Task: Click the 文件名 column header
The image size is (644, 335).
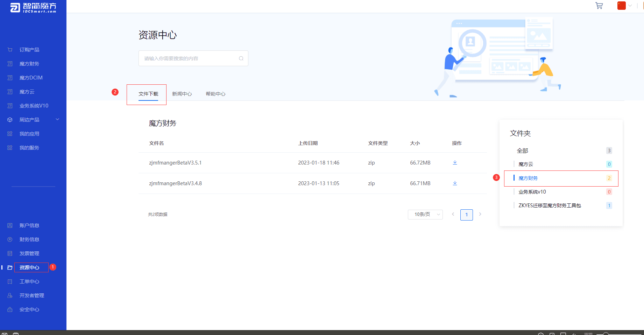Action: (x=156, y=143)
